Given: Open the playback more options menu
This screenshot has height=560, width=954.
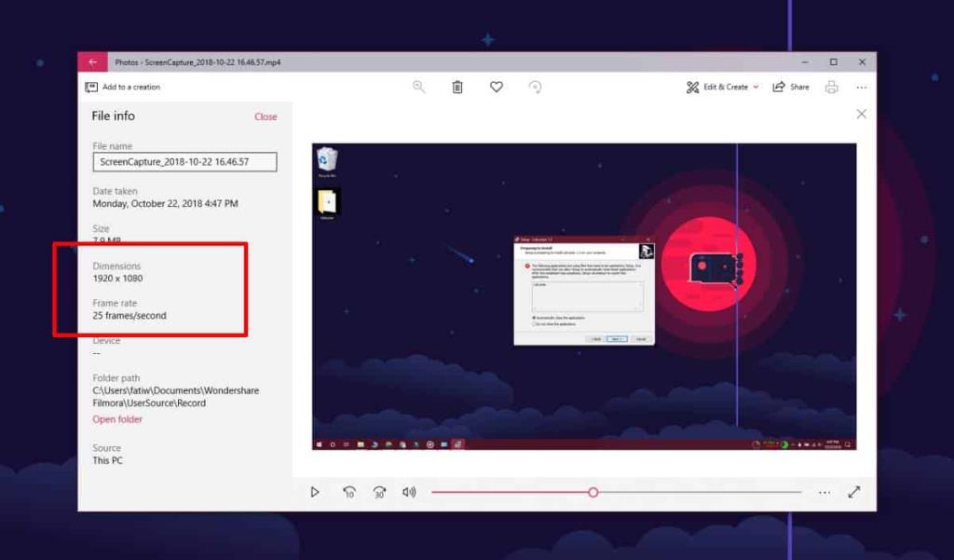Looking at the screenshot, I should pyautogui.click(x=824, y=492).
